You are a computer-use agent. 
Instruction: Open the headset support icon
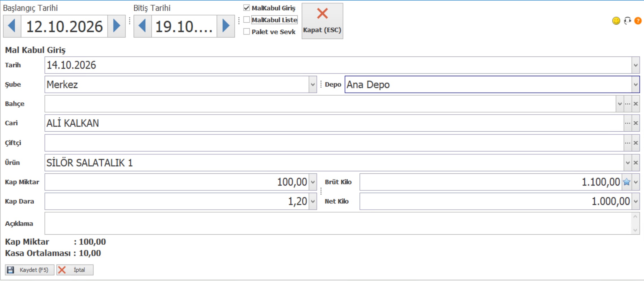tap(627, 21)
